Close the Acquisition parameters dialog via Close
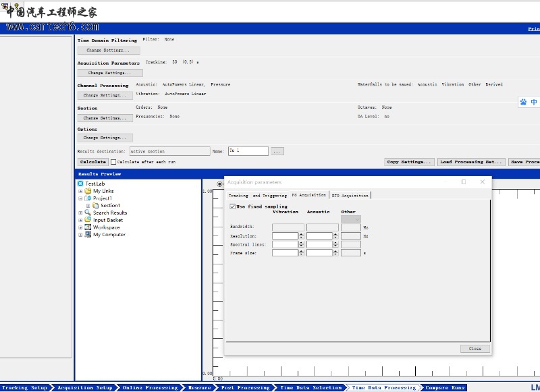 pos(475,349)
